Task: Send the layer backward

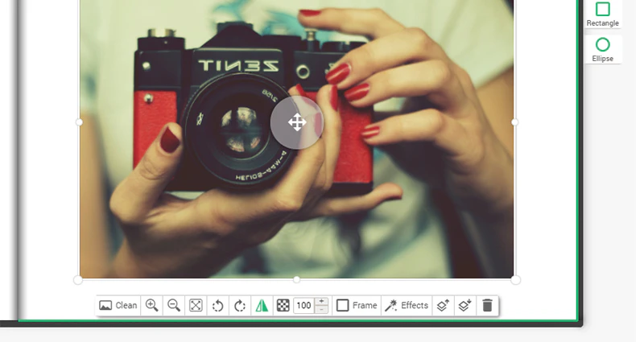Action: (465, 306)
